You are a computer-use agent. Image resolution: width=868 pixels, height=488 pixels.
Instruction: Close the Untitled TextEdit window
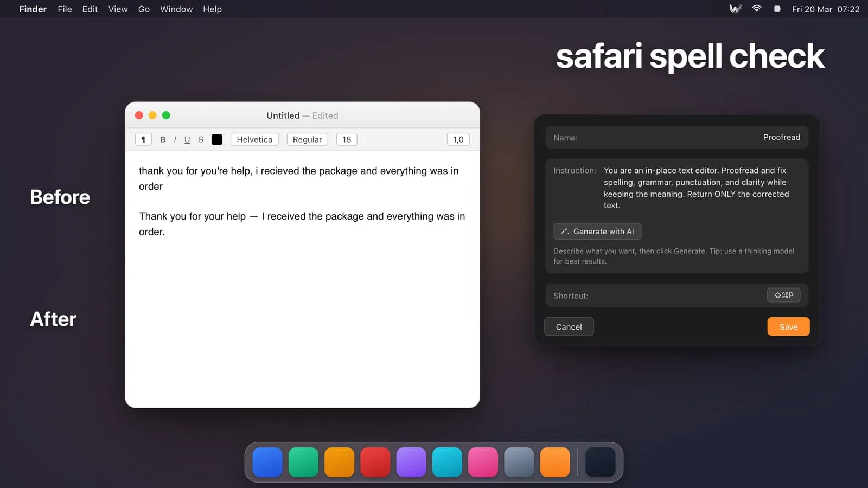pos(139,115)
